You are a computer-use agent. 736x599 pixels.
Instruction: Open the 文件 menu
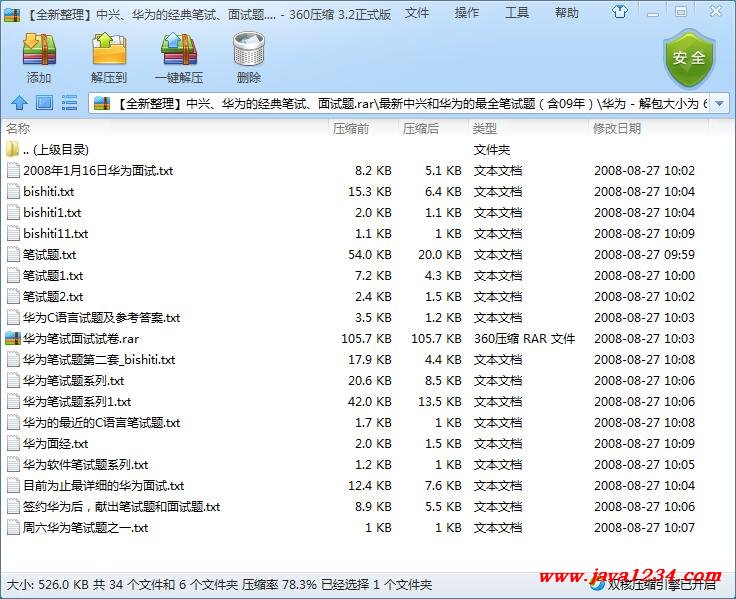tap(417, 13)
